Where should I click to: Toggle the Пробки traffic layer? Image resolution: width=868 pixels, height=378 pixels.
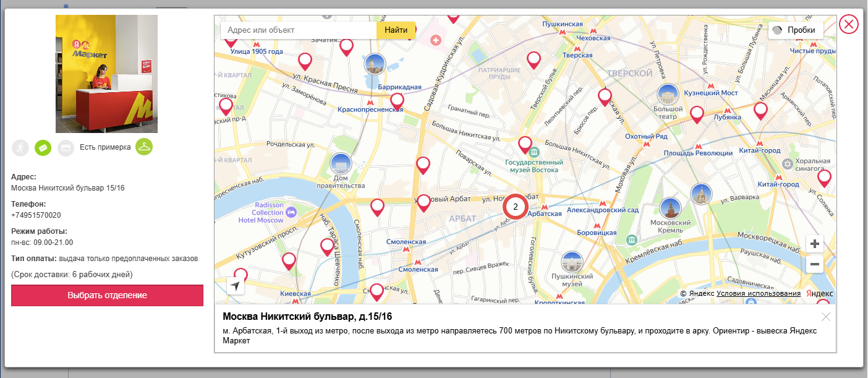(796, 30)
